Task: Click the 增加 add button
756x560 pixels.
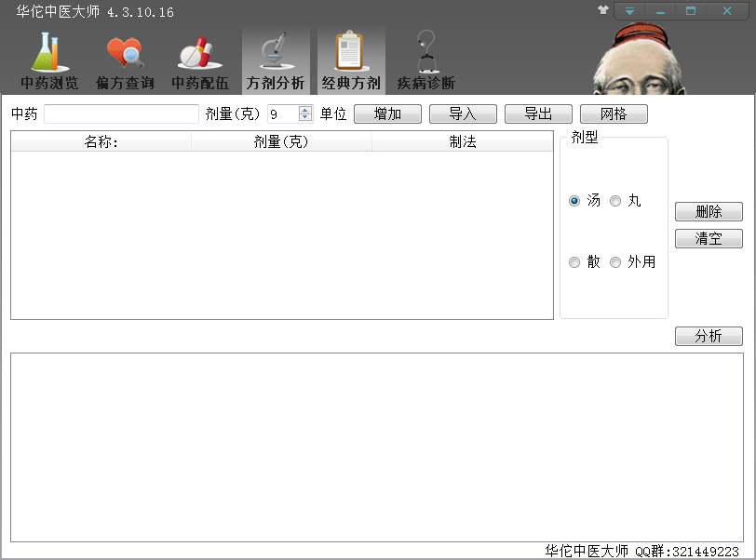Action: coord(387,113)
